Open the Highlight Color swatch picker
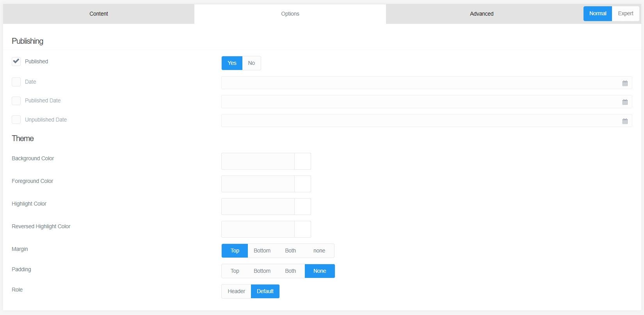This screenshot has width=644, height=315. [x=302, y=206]
